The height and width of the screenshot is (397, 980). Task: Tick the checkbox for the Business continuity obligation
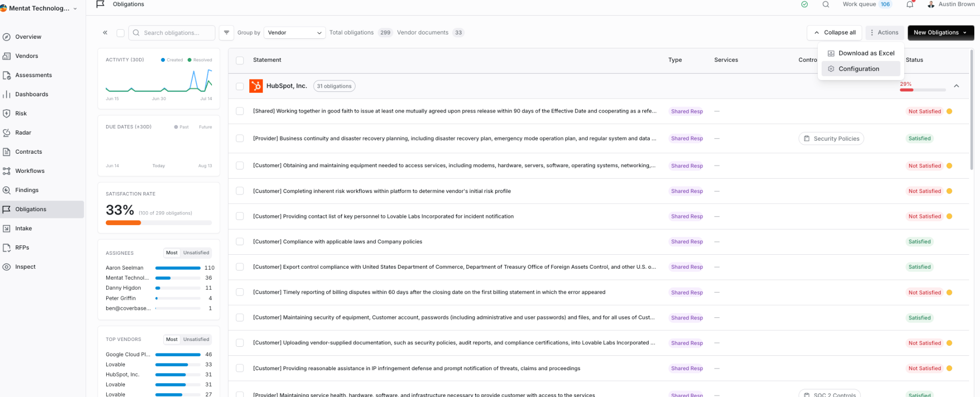[x=240, y=138]
